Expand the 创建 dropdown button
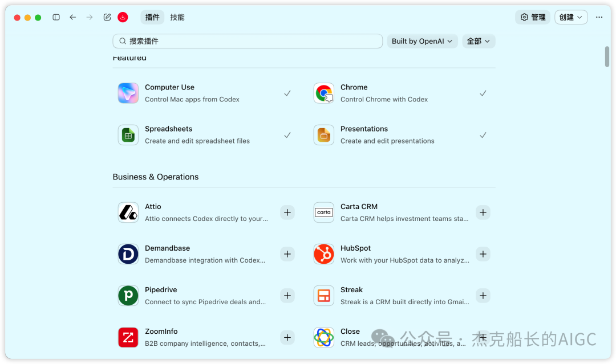The height and width of the screenshot is (364, 616). (x=571, y=17)
